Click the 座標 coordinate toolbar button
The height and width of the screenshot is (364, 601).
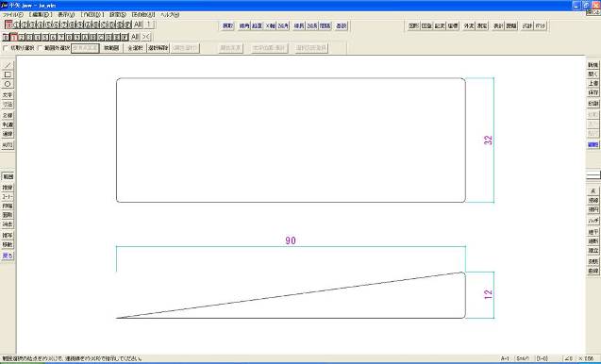click(453, 25)
